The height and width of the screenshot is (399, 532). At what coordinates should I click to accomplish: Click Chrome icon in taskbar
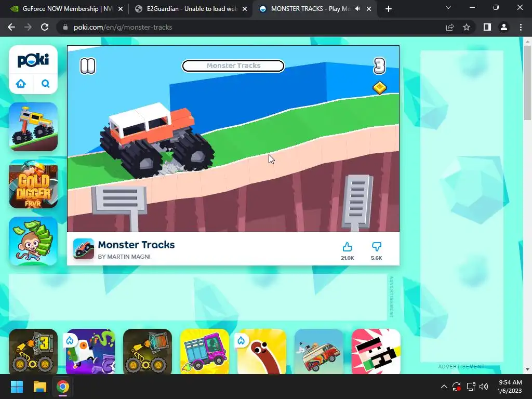[x=63, y=387]
